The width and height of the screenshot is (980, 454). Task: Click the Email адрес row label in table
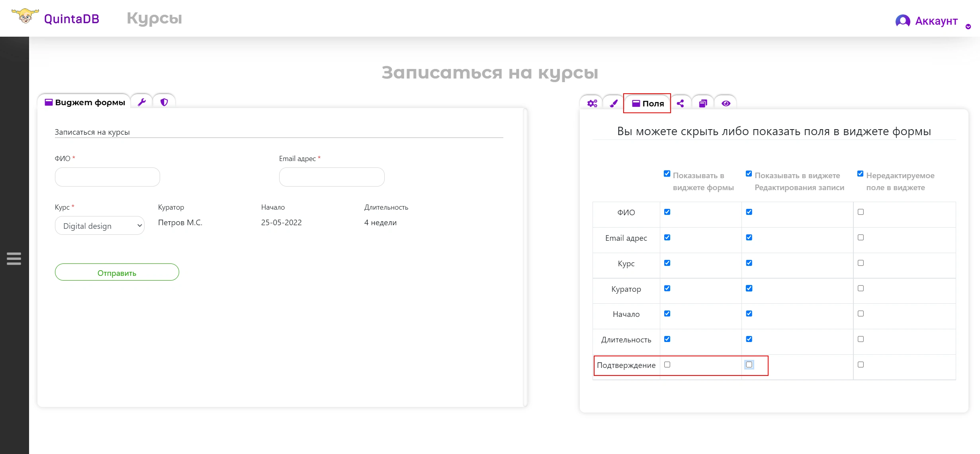click(x=626, y=238)
